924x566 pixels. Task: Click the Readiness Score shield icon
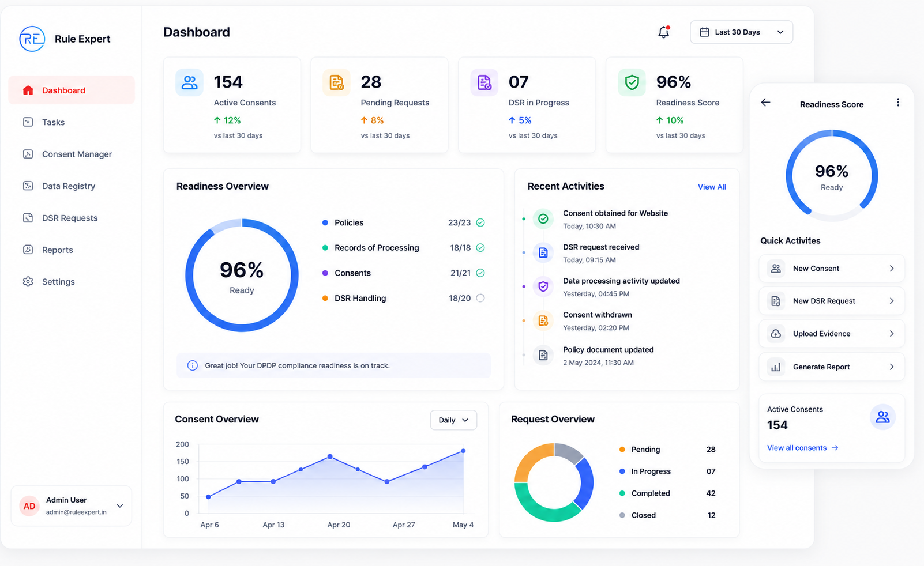pos(632,82)
